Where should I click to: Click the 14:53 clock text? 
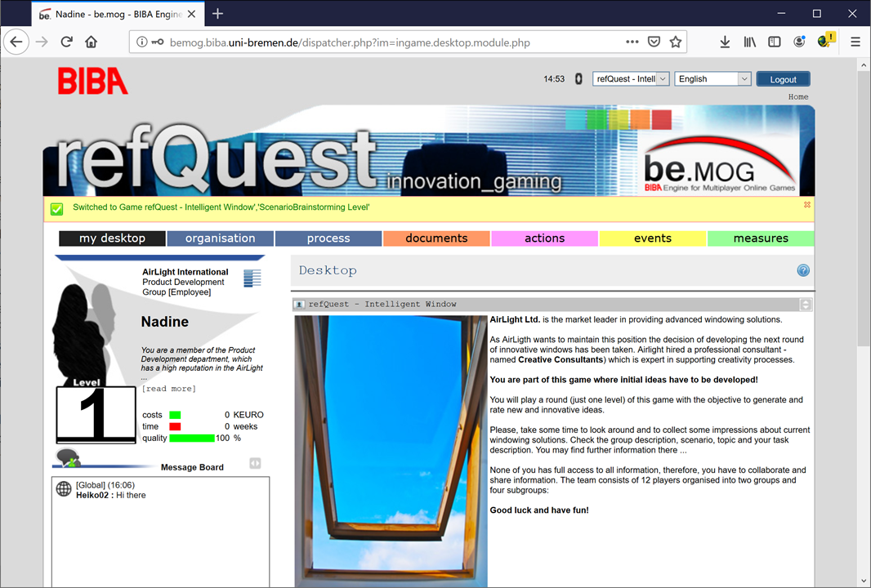tap(554, 79)
